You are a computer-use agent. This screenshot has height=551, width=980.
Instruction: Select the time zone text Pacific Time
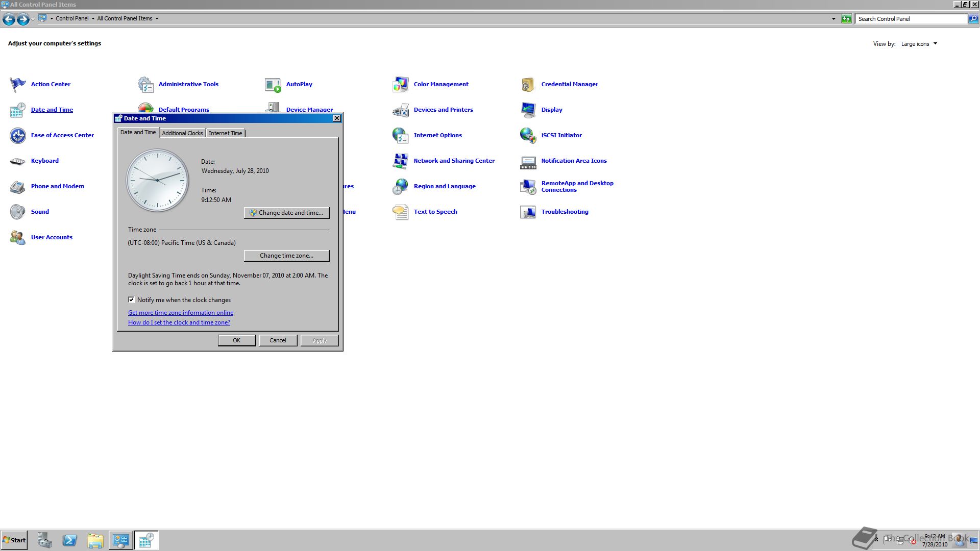click(x=182, y=243)
